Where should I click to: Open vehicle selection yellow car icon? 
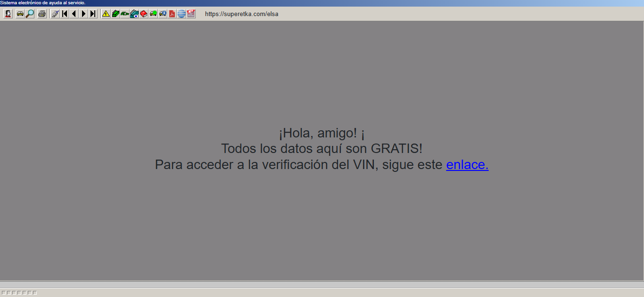point(20,14)
